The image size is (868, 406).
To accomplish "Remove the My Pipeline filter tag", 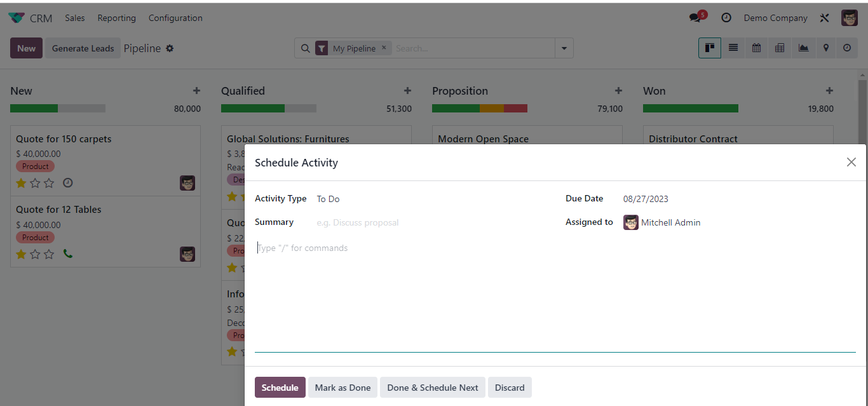I will click(384, 48).
